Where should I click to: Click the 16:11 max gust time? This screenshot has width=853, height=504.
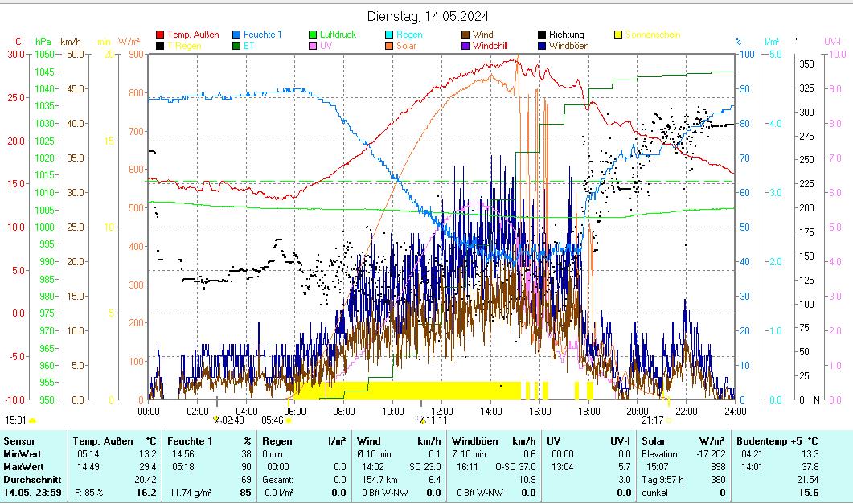click(467, 467)
